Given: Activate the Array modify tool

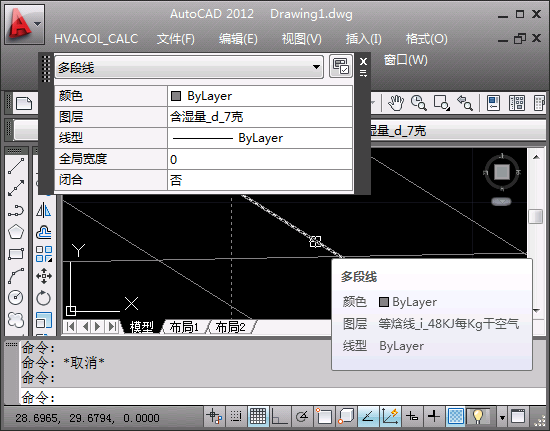Looking at the screenshot, I should pos(44,254).
